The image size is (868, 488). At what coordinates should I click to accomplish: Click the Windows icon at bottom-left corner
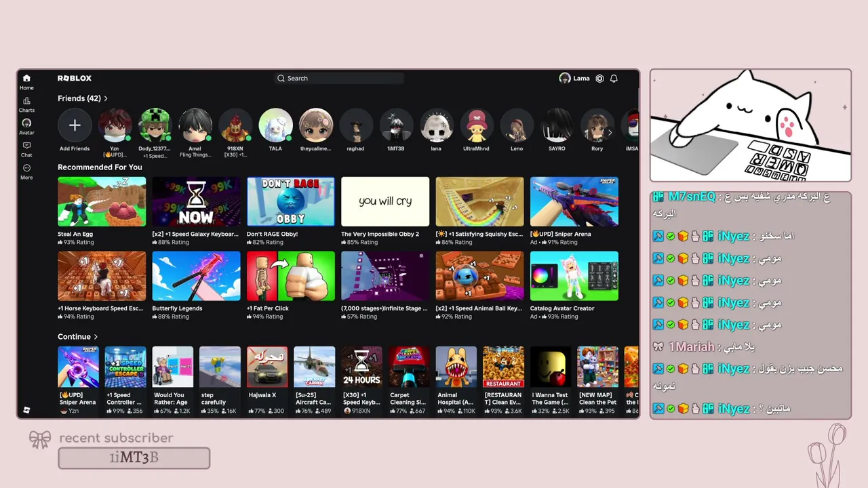26,410
